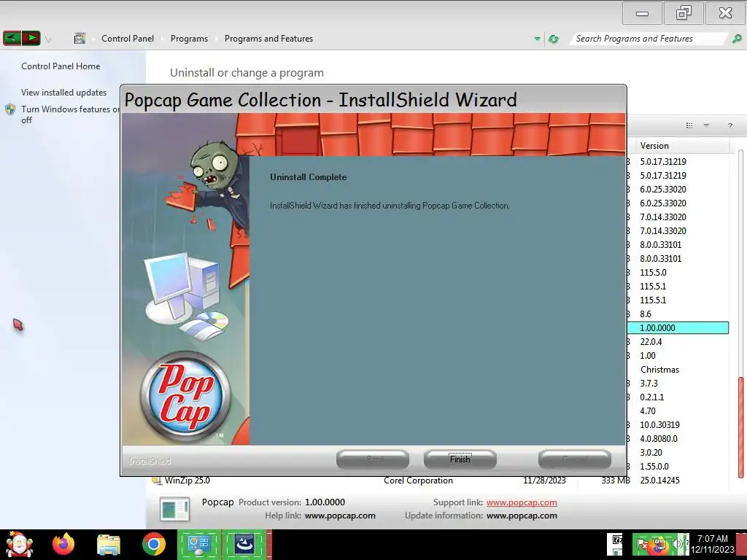The image size is (747, 560).
Task: Open File Explorer from the taskbar
Action: click(109, 545)
